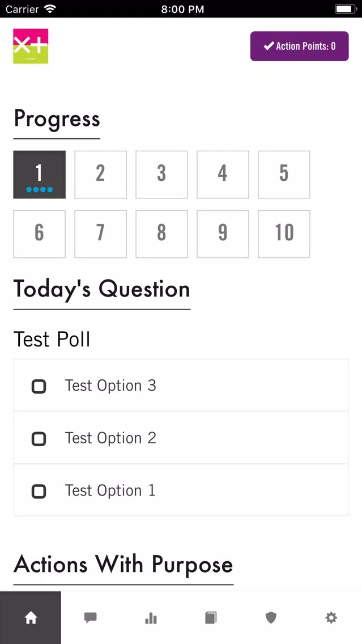Open the bar chart stats tab
This screenshot has width=362, height=644.
coord(151,617)
